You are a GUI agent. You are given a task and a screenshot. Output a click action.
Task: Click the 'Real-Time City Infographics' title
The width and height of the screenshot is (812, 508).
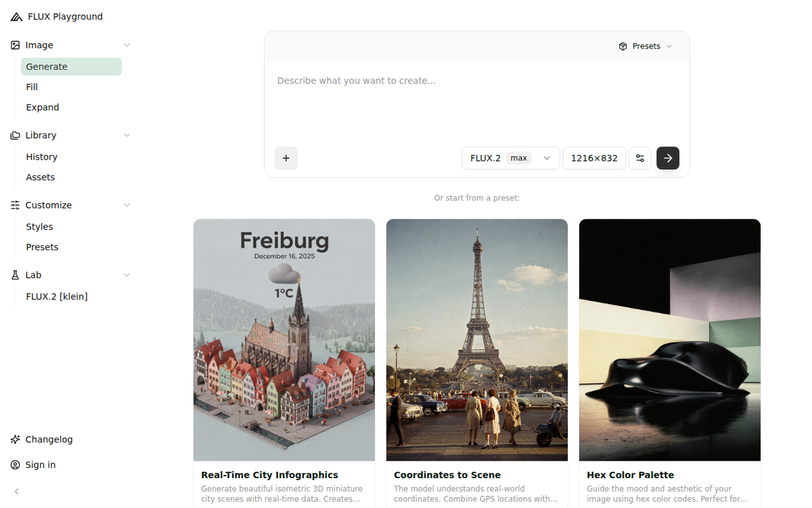click(269, 475)
